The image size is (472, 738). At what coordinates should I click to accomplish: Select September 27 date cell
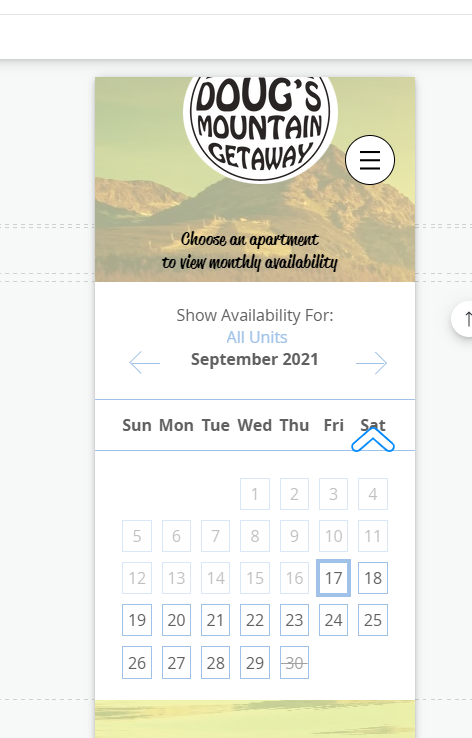tap(176, 663)
